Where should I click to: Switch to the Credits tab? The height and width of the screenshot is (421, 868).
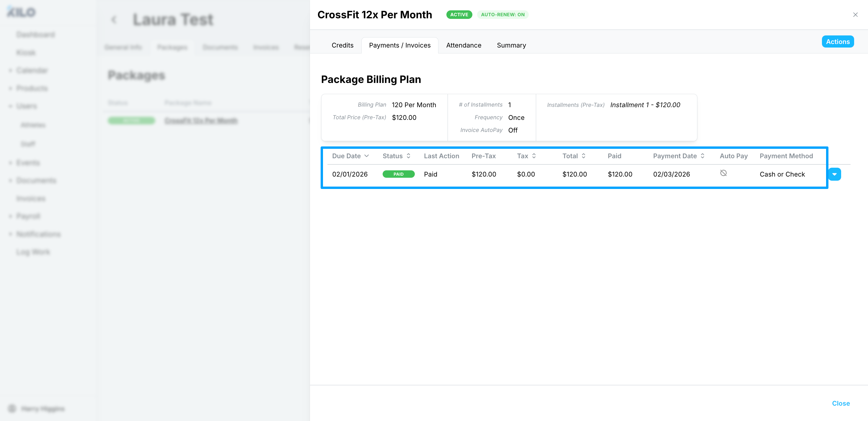342,45
